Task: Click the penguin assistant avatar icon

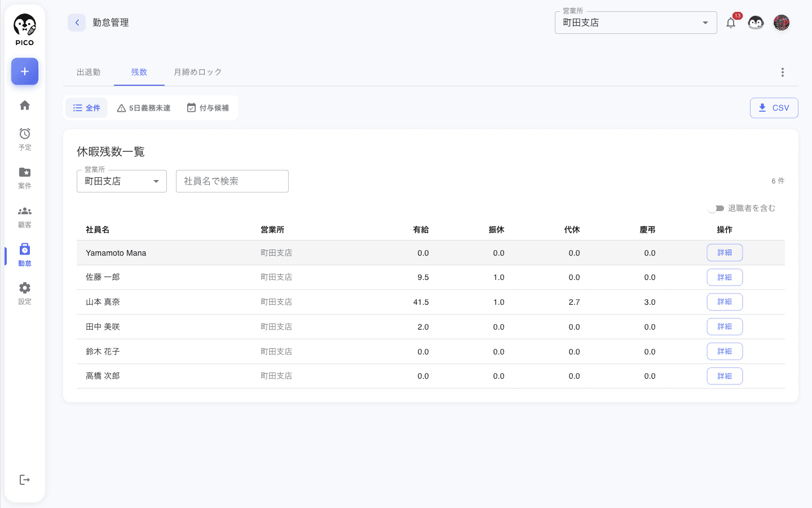Action: (756, 23)
